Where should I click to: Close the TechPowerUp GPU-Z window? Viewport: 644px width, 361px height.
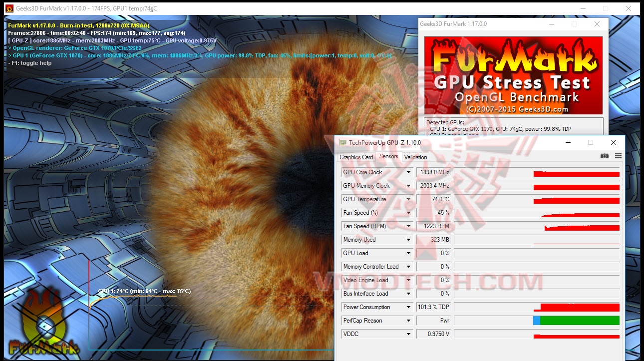point(614,142)
